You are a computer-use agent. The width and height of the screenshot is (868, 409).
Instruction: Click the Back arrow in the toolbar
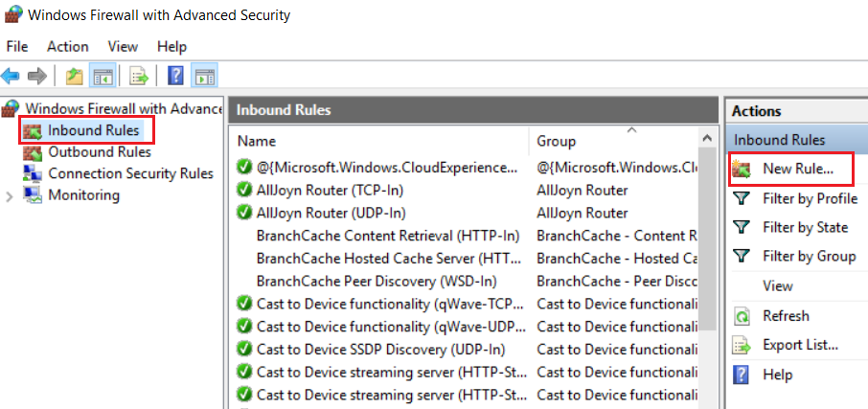(x=11, y=76)
